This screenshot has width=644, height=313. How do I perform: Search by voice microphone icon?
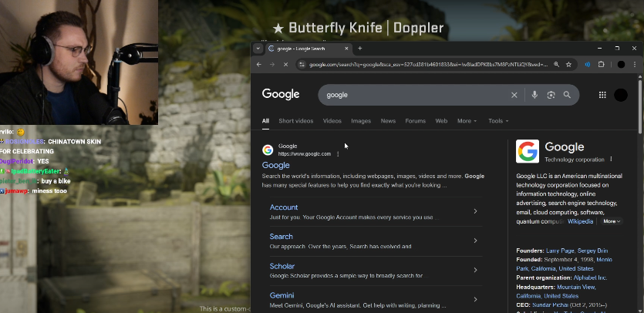tap(534, 95)
